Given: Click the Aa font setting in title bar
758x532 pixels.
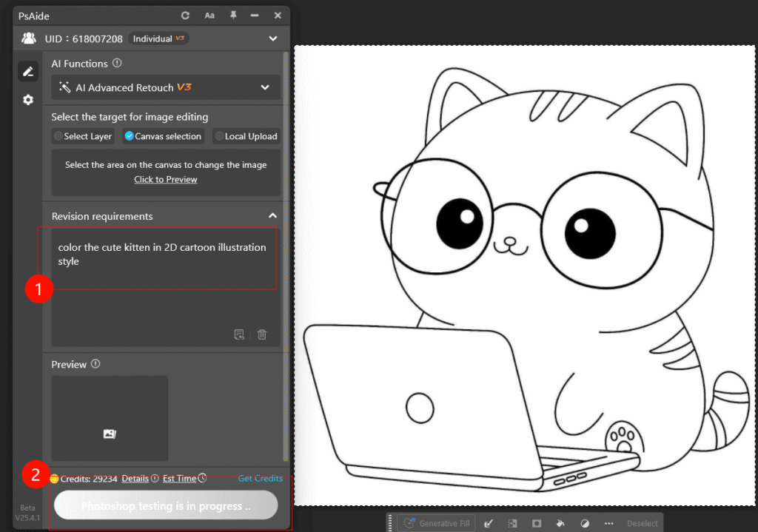Looking at the screenshot, I should (x=209, y=15).
